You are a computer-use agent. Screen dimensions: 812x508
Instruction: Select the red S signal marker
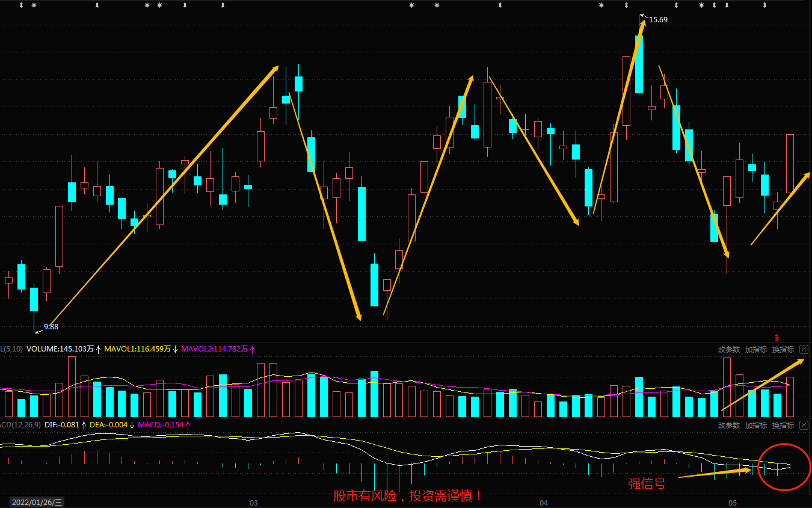(x=777, y=338)
